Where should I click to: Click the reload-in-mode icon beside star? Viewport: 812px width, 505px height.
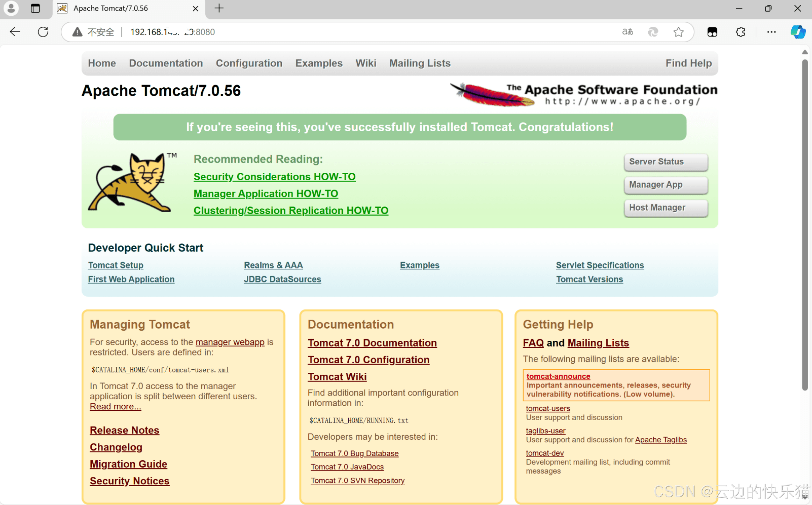pos(653,32)
